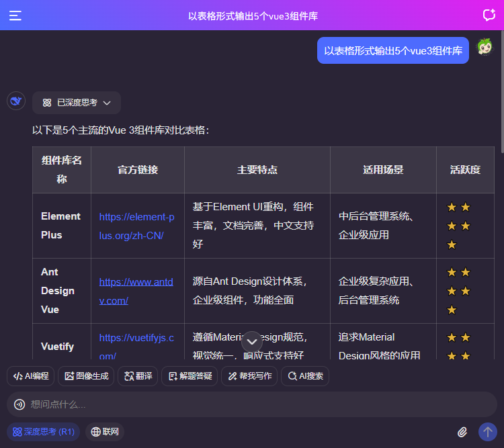Image resolution: width=504 pixels, height=448 pixels.
Task: Click the 主要特点 column header
Action: (x=257, y=170)
